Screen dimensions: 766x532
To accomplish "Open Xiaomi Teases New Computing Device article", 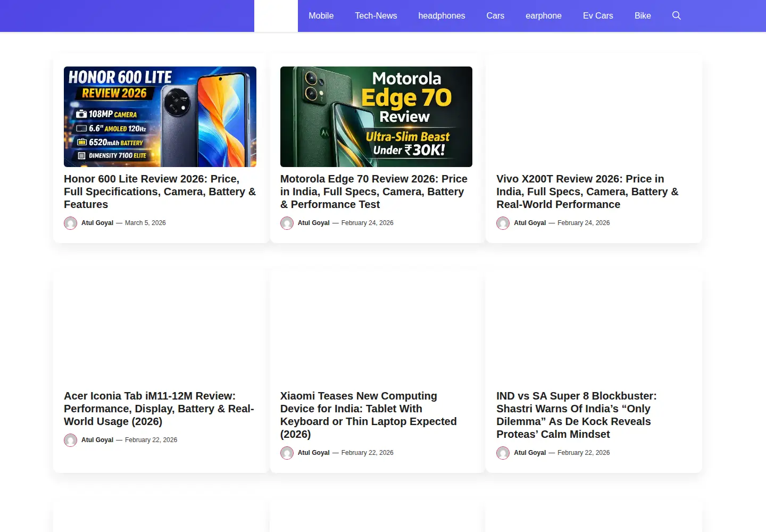I will [x=369, y=415].
